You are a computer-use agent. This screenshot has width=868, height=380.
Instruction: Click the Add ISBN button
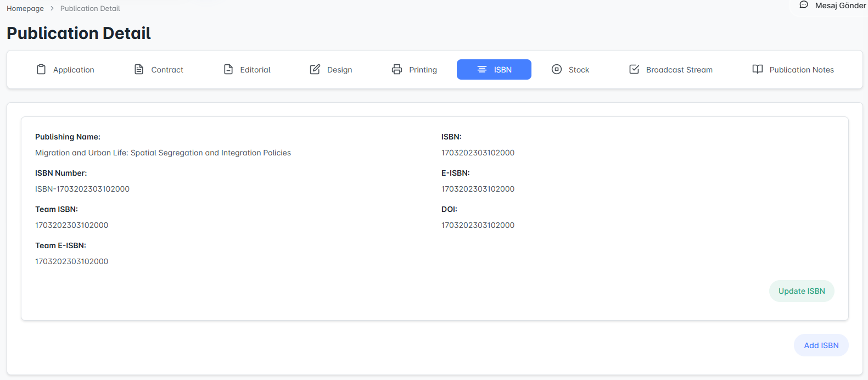tap(821, 345)
